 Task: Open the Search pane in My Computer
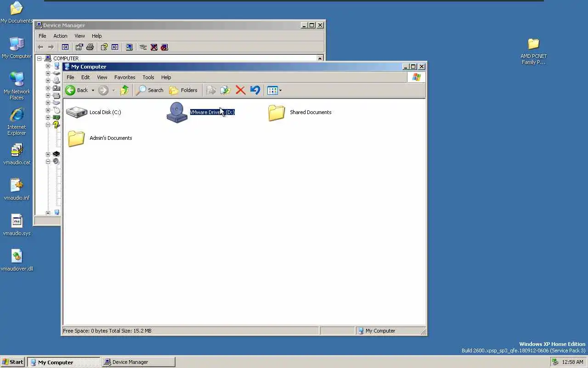tap(150, 90)
